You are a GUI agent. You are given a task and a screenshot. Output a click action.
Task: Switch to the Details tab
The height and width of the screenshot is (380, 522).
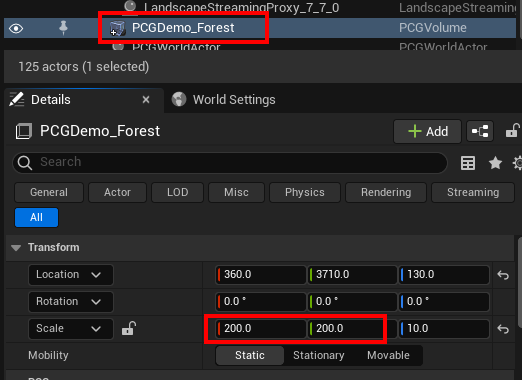[x=51, y=100]
